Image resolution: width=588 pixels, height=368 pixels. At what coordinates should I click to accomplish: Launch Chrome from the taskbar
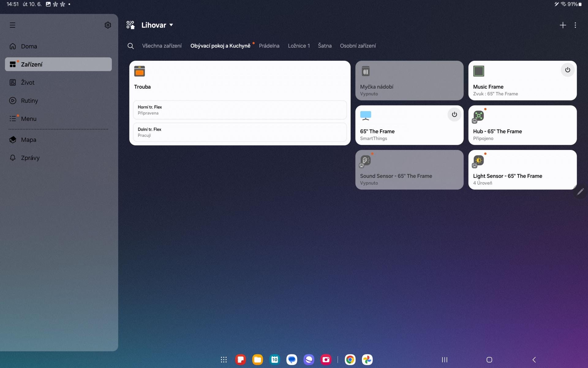click(x=350, y=360)
